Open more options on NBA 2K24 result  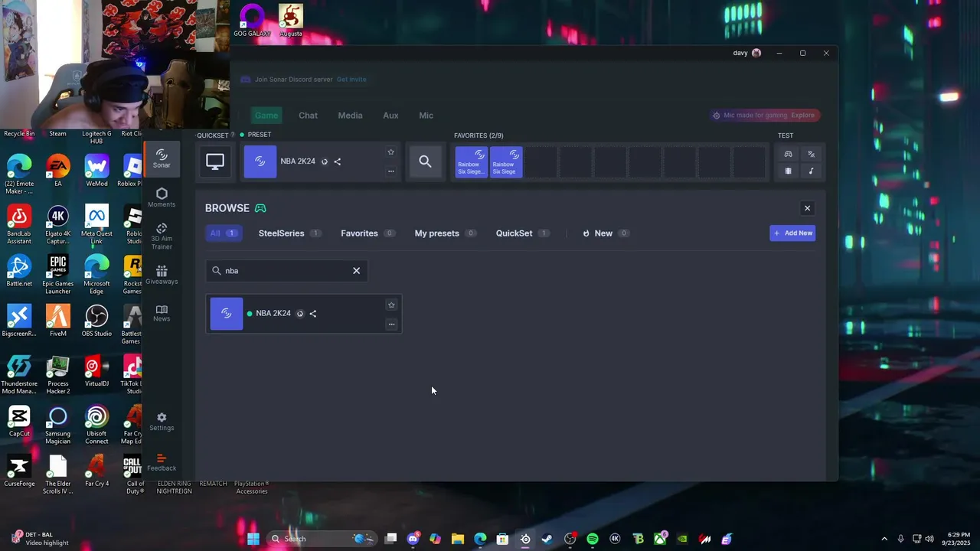(x=391, y=324)
